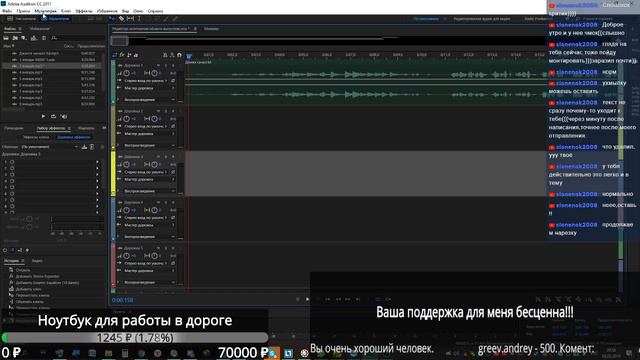
Task: Select the Time Selection tool
Action: (x=139, y=19)
